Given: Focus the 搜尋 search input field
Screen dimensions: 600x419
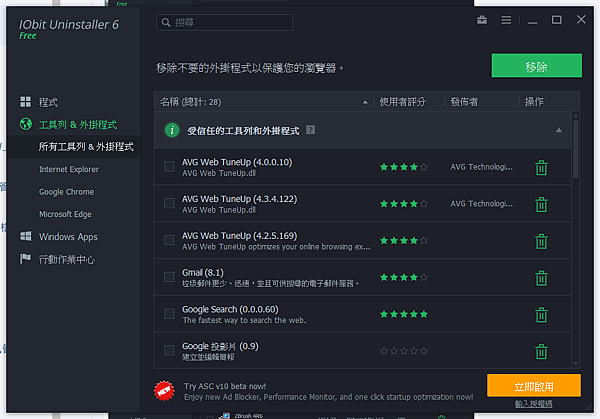Looking at the screenshot, I should click(x=225, y=23).
